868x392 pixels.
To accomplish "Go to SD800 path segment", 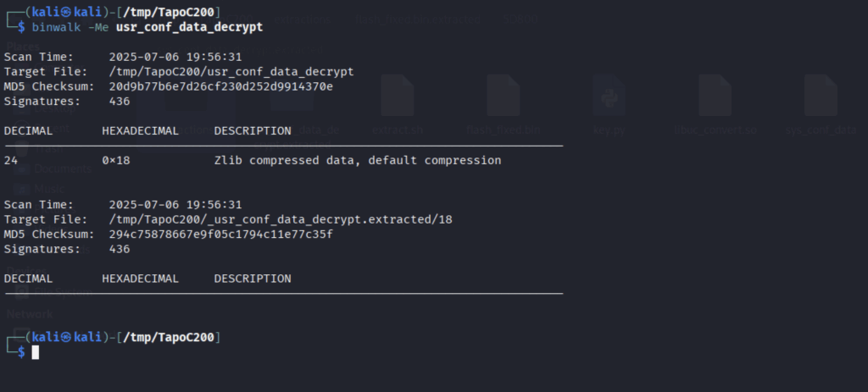I will [x=520, y=19].
